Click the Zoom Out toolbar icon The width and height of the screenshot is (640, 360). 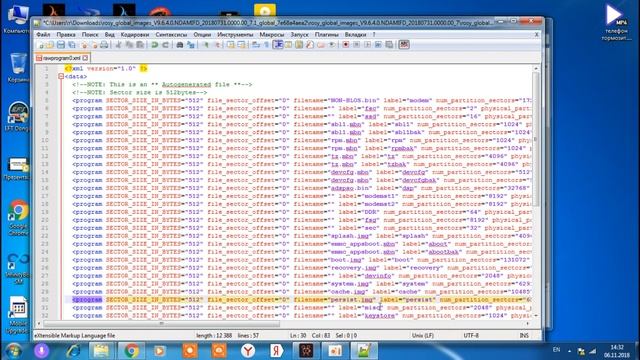[217, 45]
